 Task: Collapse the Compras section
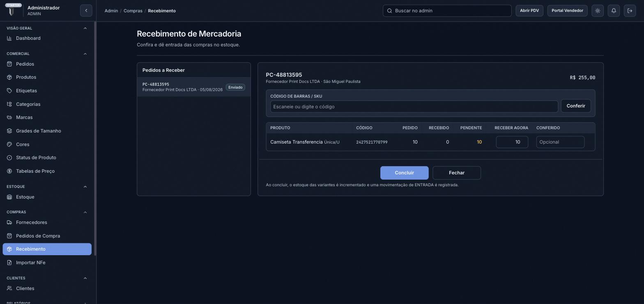tap(85, 212)
